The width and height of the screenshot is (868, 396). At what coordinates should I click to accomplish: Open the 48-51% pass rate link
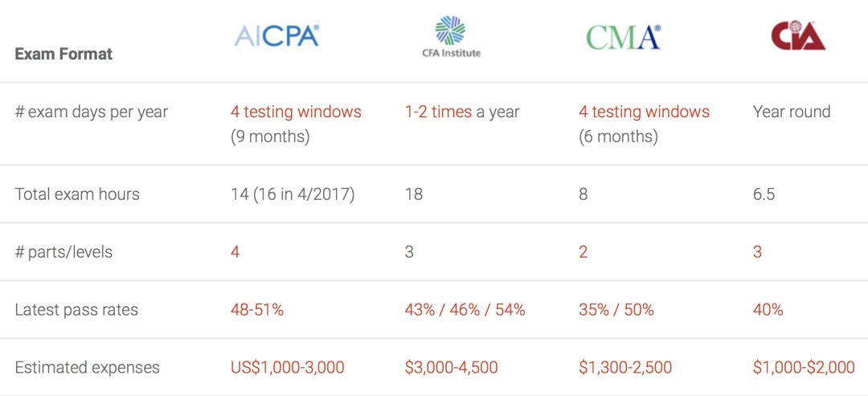pyautogui.click(x=257, y=310)
